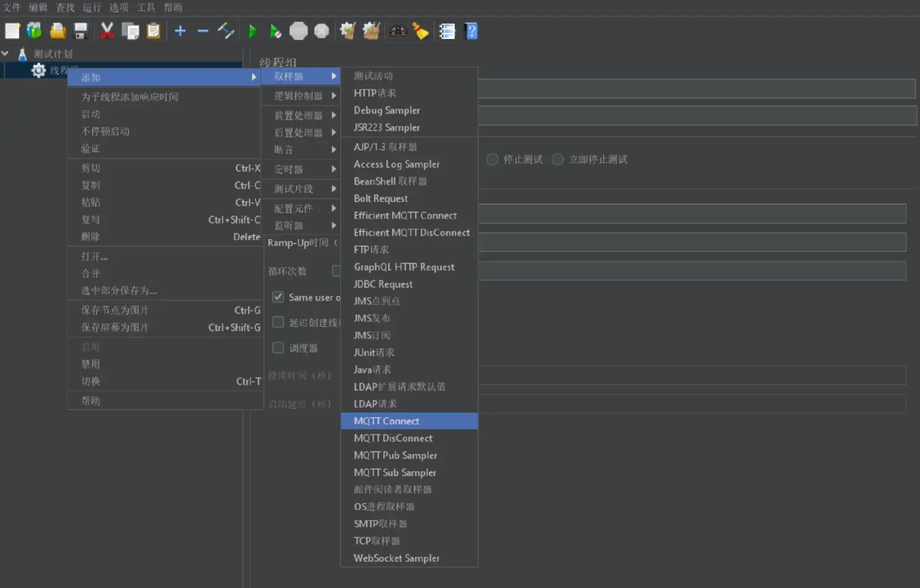Choose HTTP请求 from sampler list
The width and height of the screenshot is (920, 588).
[x=410, y=93]
